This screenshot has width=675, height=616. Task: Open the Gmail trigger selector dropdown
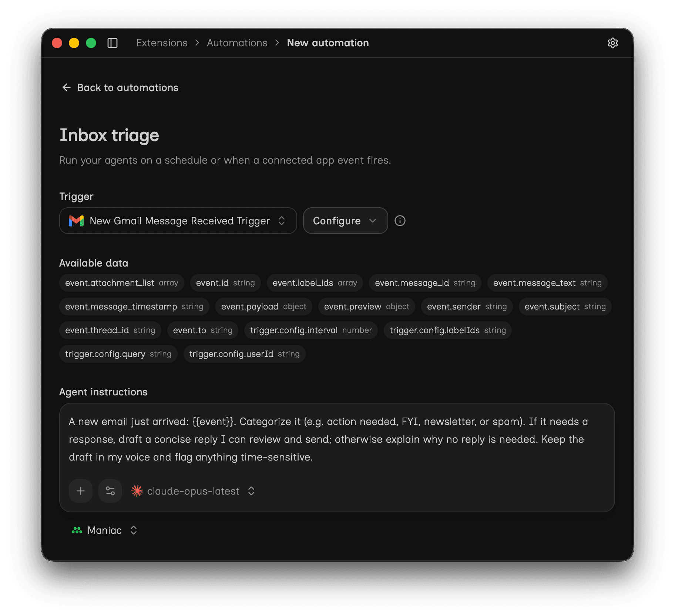pos(178,221)
